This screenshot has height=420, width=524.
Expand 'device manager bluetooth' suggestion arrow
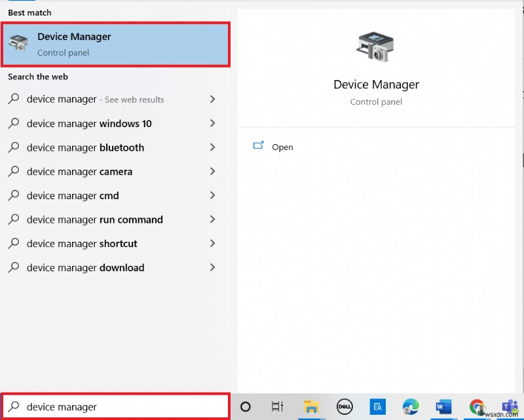212,147
